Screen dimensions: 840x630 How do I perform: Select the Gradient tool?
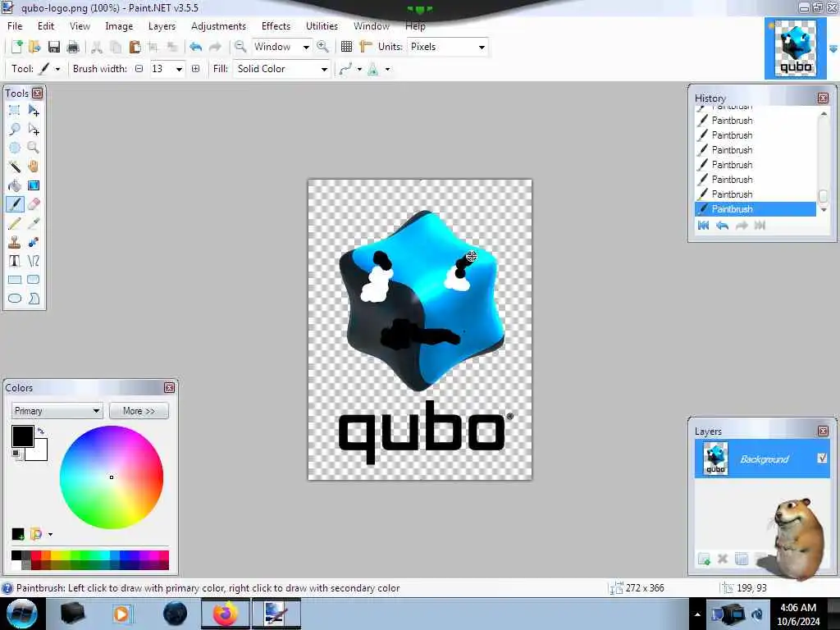pyautogui.click(x=33, y=185)
